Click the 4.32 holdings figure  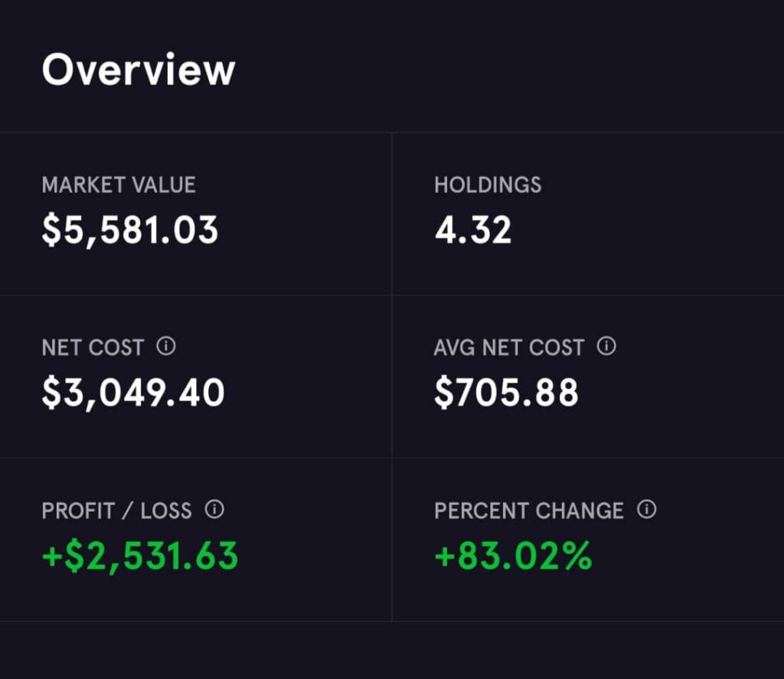point(473,230)
